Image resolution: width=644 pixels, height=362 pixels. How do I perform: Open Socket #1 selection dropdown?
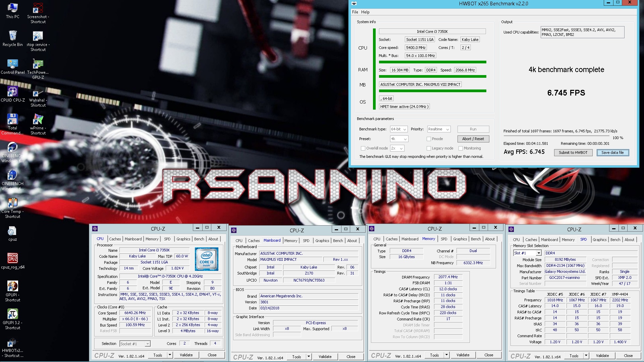(135, 344)
